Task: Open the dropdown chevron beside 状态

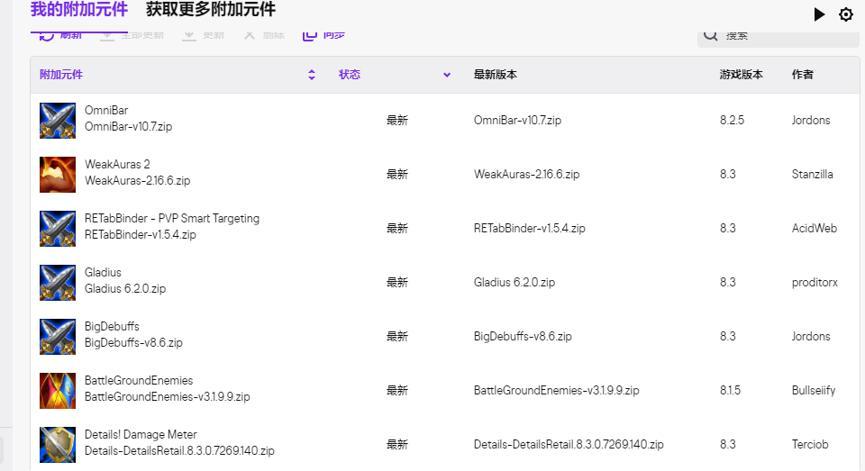Action: pyautogui.click(x=447, y=74)
